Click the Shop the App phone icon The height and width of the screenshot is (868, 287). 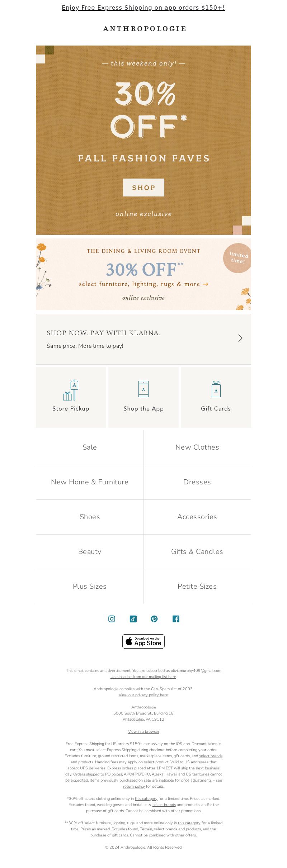[143, 389]
